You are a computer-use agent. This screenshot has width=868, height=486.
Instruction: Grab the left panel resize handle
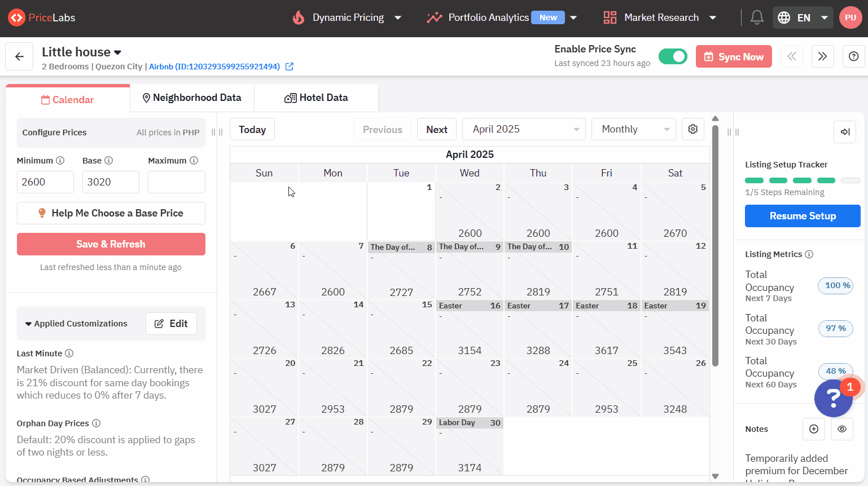[217, 132]
